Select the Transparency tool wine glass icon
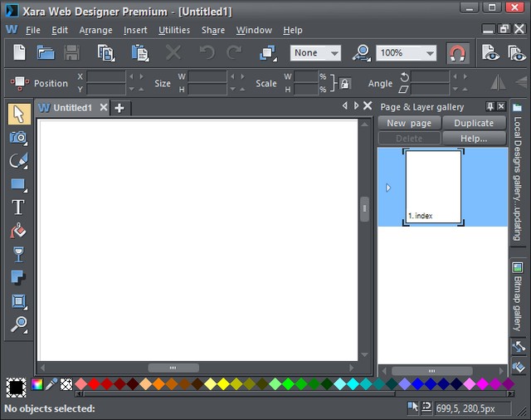 [18, 254]
